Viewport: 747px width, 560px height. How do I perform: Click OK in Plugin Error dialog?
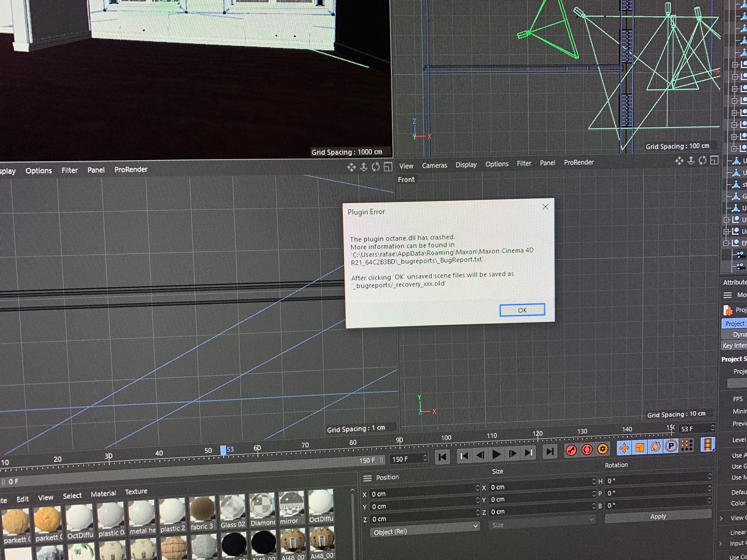click(x=522, y=310)
